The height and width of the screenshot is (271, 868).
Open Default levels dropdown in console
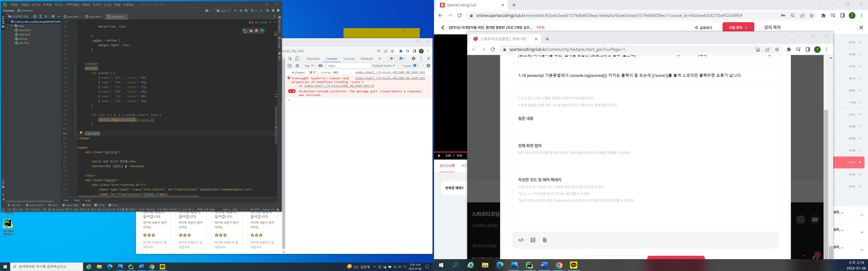[x=383, y=66]
